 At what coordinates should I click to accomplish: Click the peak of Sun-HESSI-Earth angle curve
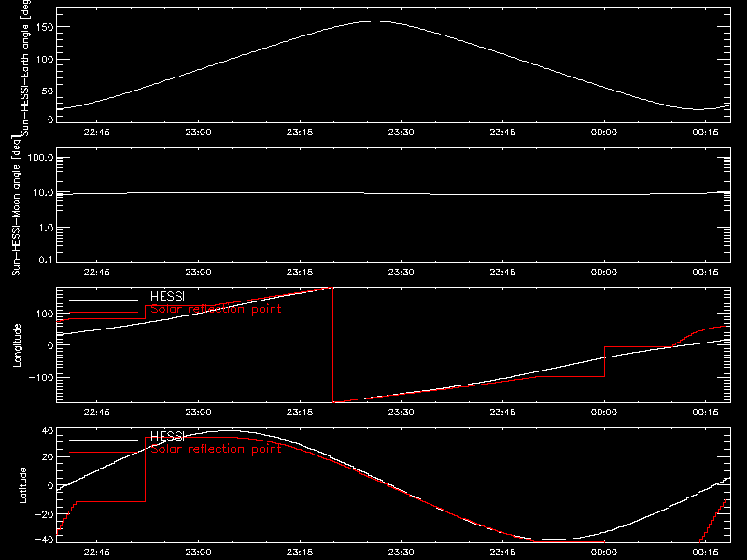(375, 21)
